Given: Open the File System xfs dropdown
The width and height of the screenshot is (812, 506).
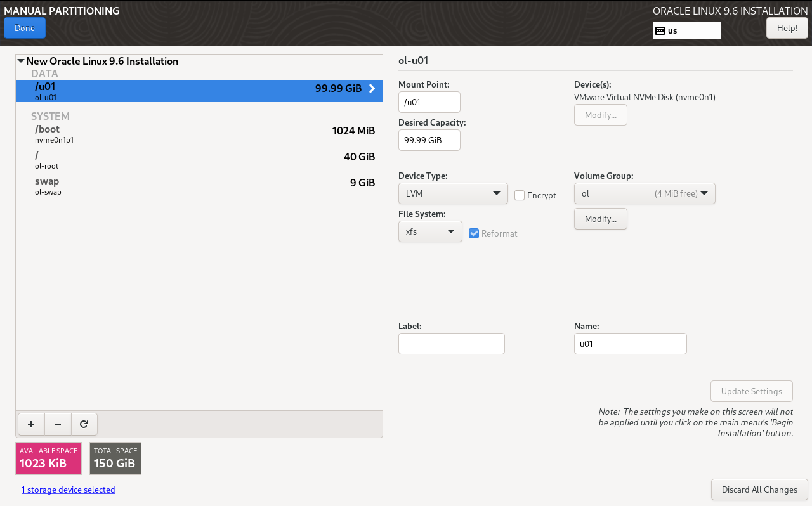Looking at the screenshot, I should tap(430, 231).
